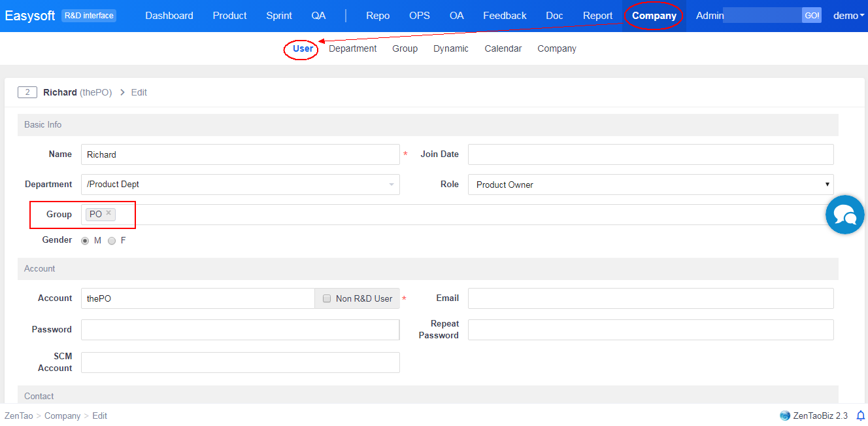
Task: Click the ZenTaoBiz globe icon
Action: (x=785, y=416)
